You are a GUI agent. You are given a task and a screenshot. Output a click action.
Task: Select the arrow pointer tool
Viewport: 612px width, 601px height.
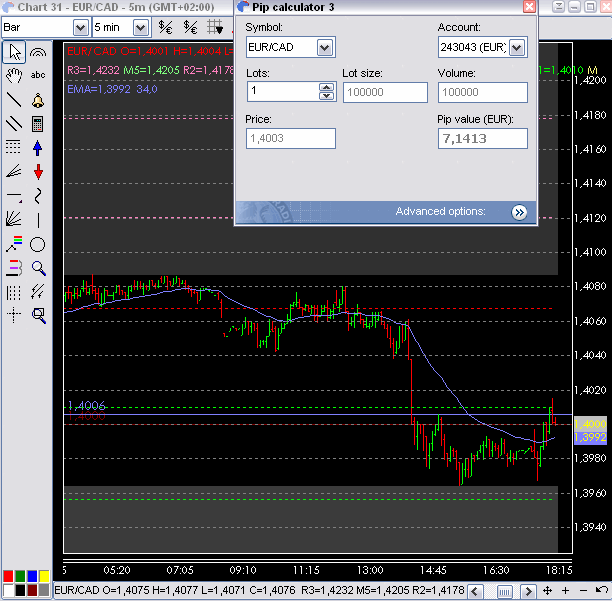[x=14, y=51]
